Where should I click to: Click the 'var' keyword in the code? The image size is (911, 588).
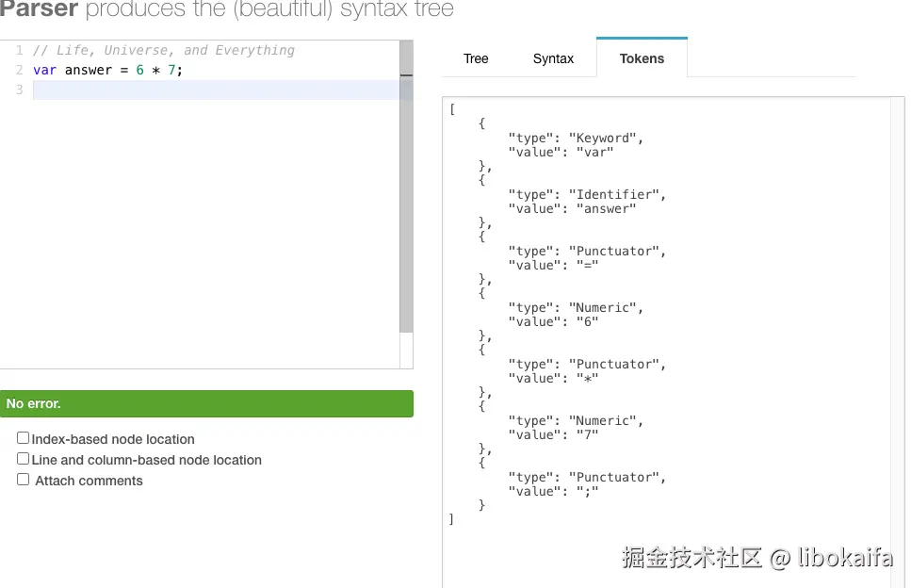(44, 71)
